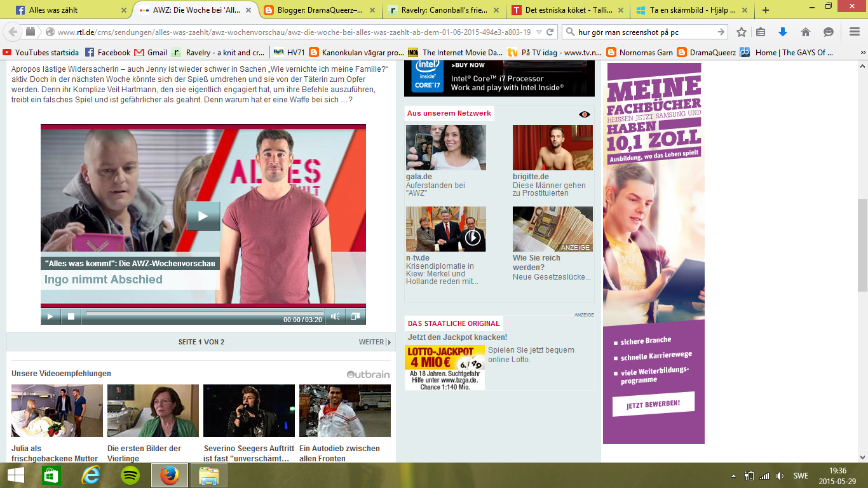This screenshot has width=868, height=488.
Task: Open the 'Severino Seegers Auftritt' video
Action: pos(249,410)
